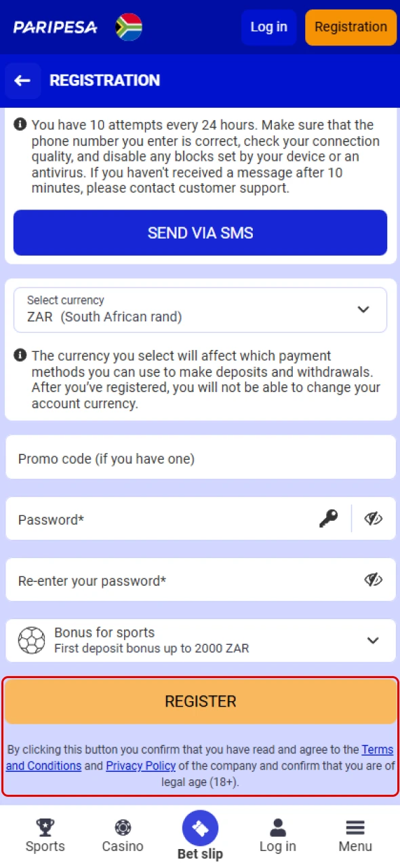Open Sports from the bottom navigation
Image resolution: width=400 pixels, height=868 pixels.
click(45, 834)
